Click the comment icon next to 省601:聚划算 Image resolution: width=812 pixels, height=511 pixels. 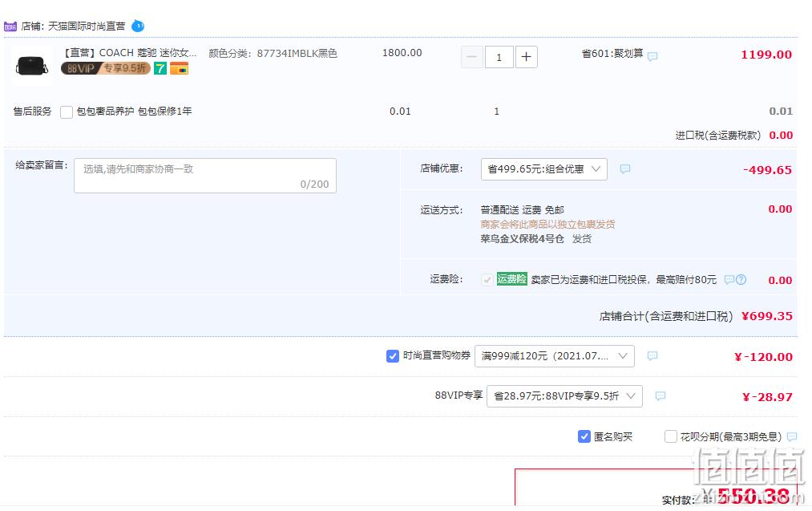[x=652, y=56]
